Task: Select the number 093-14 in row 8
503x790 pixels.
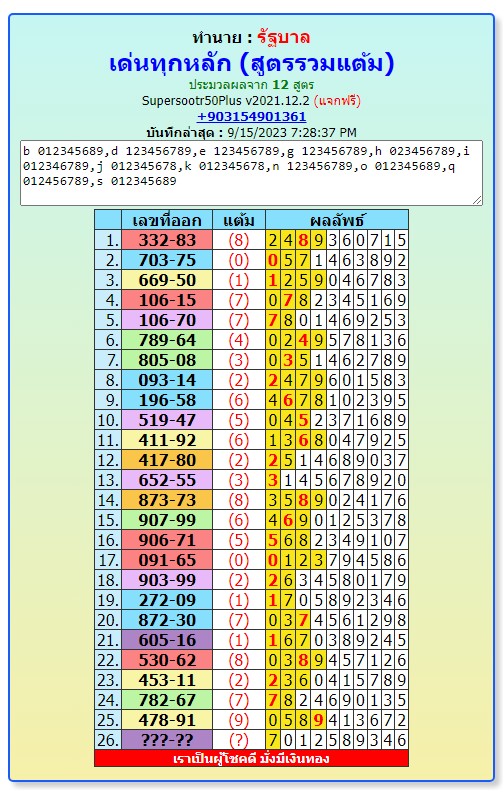Action: coord(167,380)
